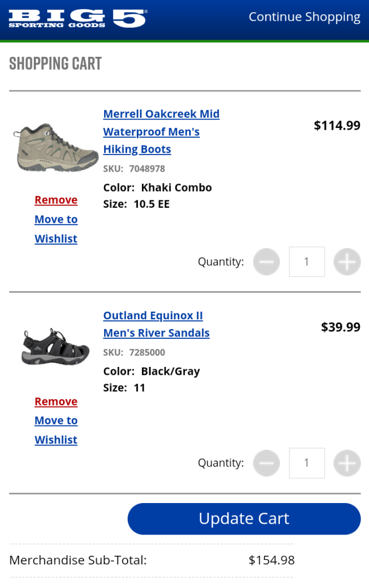Open Outland Equinox II River Sandals link

pyautogui.click(x=156, y=324)
